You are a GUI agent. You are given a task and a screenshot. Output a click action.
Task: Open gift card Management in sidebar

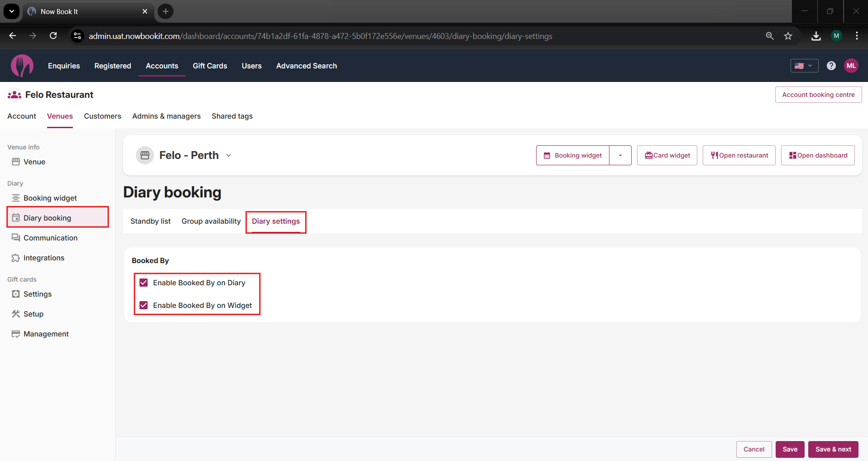pyautogui.click(x=46, y=334)
